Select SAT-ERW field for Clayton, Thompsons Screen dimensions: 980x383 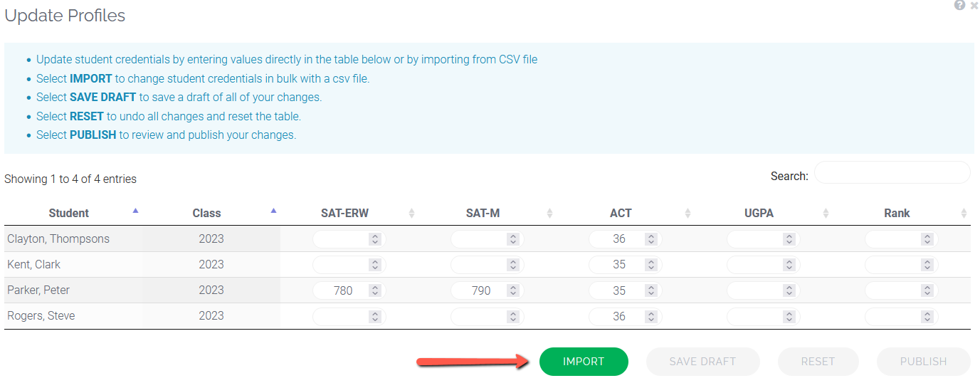point(349,239)
